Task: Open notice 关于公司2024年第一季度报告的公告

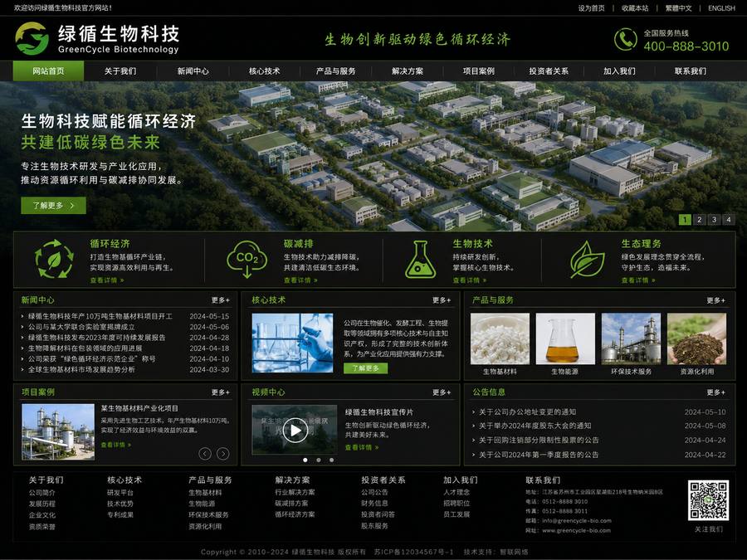Action: coord(539,455)
